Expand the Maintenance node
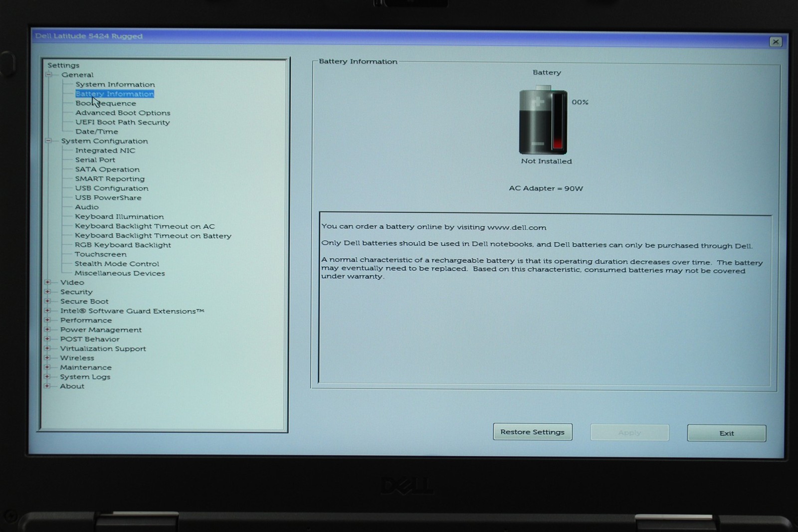 tap(48, 367)
